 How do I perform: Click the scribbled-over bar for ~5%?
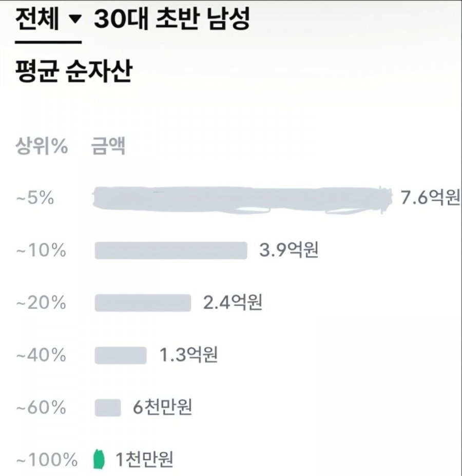[x=242, y=199]
